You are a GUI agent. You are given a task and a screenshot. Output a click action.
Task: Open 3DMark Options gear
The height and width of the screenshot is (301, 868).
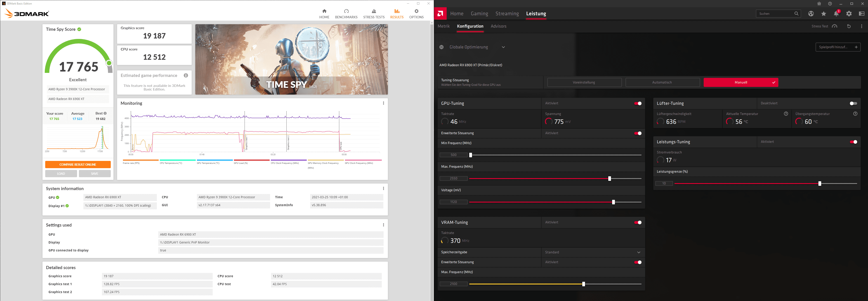(x=416, y=11)
